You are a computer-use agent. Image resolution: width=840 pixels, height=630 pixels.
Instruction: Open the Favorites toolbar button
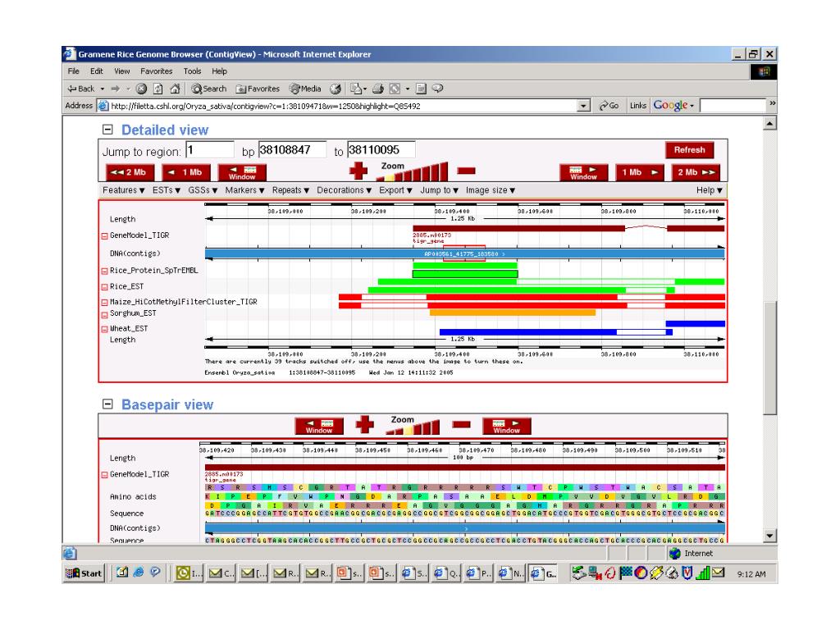point(258,89)
